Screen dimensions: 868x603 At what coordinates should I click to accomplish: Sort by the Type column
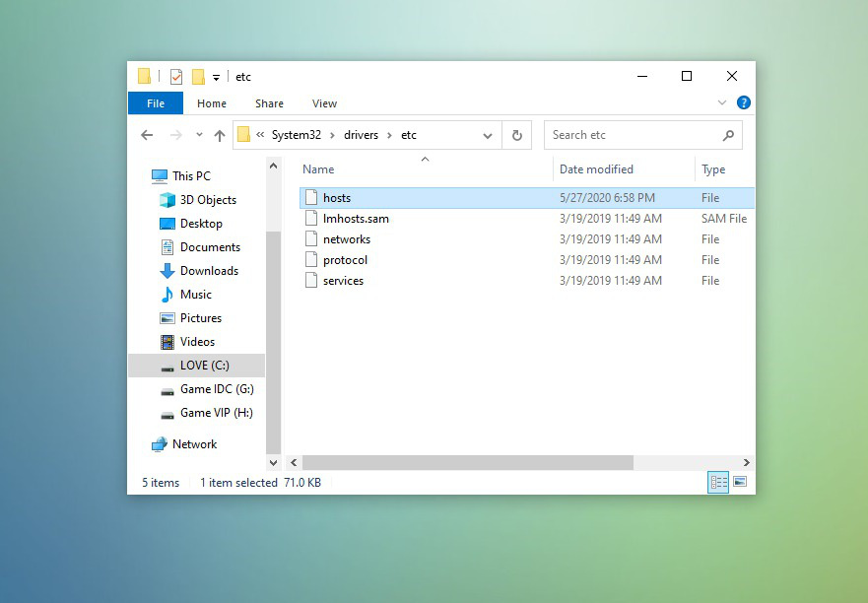tap(725, 169)
